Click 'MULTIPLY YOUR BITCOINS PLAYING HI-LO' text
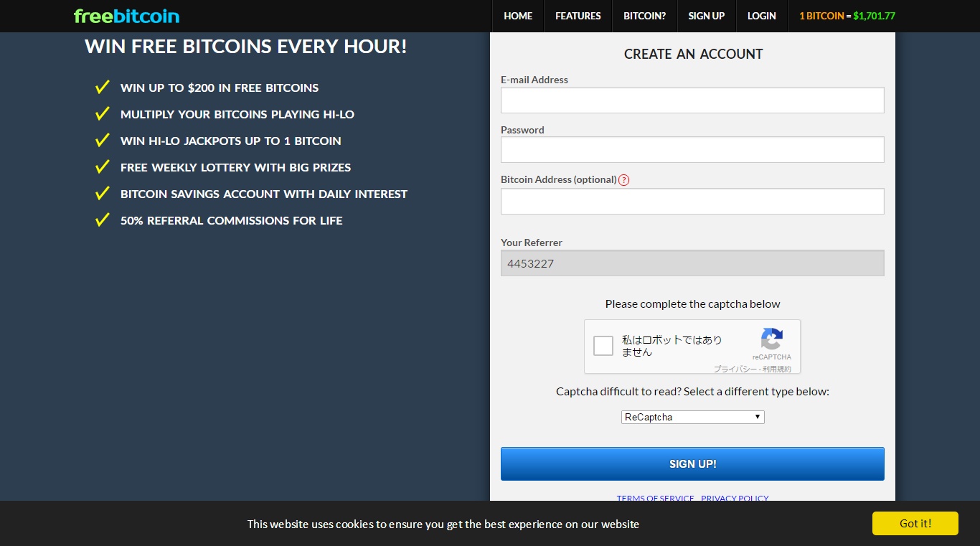Screen dimensions: 980x546 [x=237, y=114]
